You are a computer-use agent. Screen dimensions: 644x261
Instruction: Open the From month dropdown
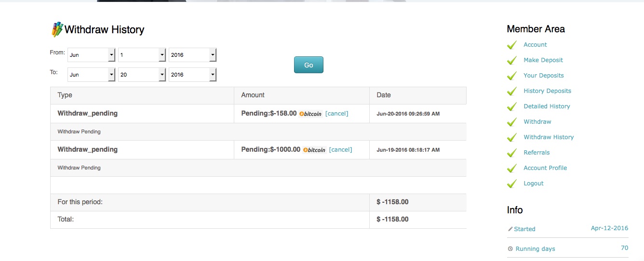point(91,55)
